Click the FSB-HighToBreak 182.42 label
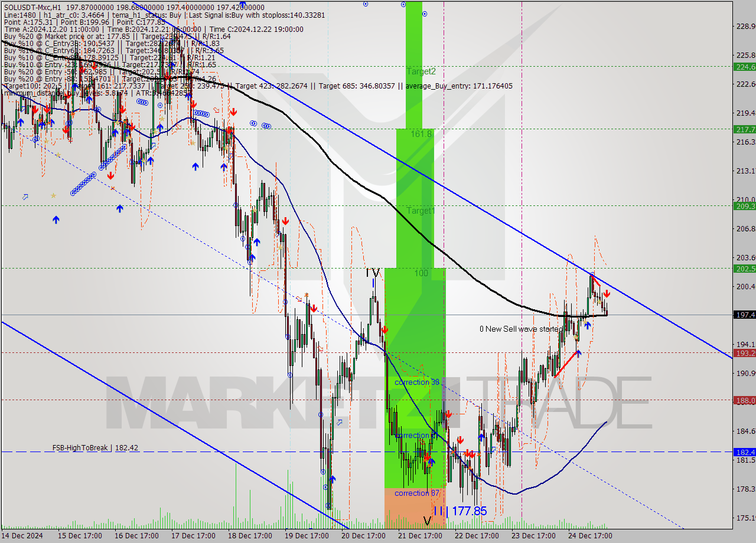This screenshot has height=543, width=756. [x=95, y=448]
